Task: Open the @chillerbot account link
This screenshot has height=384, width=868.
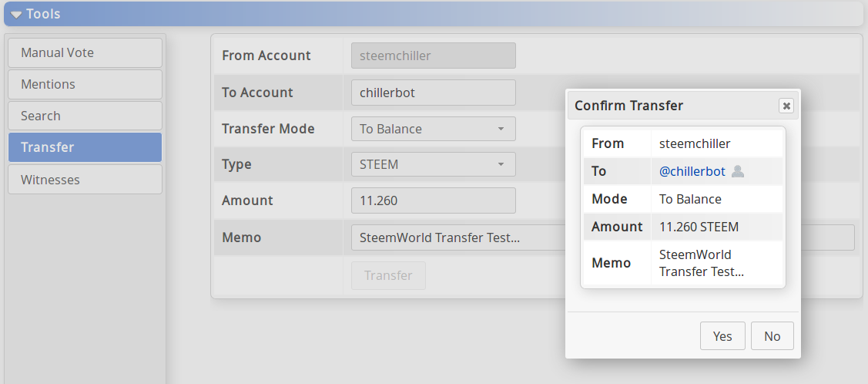Action: (x=692, y=172)
